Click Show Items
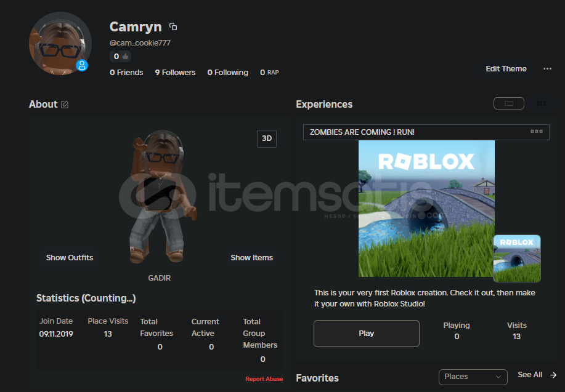 (x=251, y=258)
